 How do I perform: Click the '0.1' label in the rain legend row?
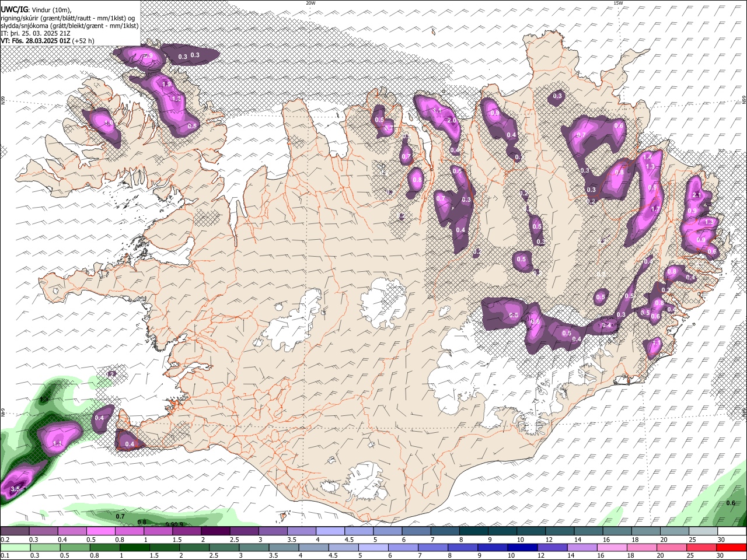(x=5, y=556)
